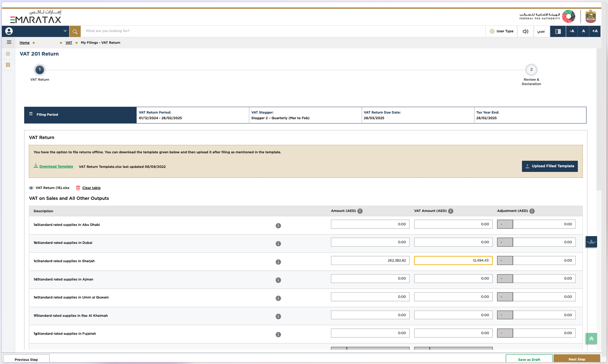Click the Amount (AED) info icon
This screenshot has width=608, height=364.
coord(360,211)
